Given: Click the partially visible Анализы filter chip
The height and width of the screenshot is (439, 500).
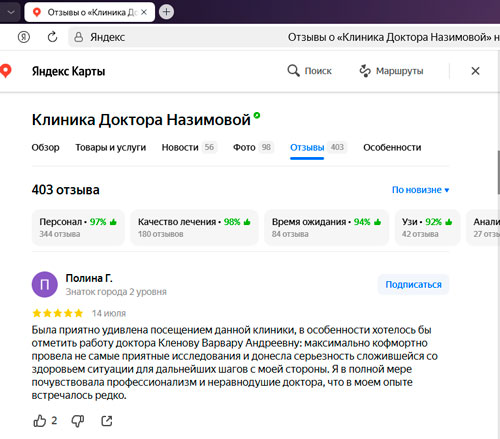Looking at the screenshot, I should (x=483, y=227).
